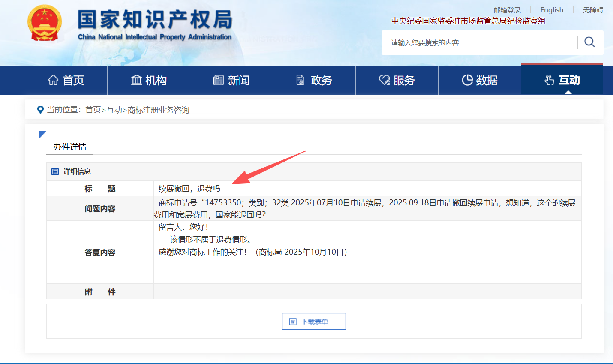613x364 pixels.
Task: Open the 服务 navigation menu
Action: [x=397, y=80]
